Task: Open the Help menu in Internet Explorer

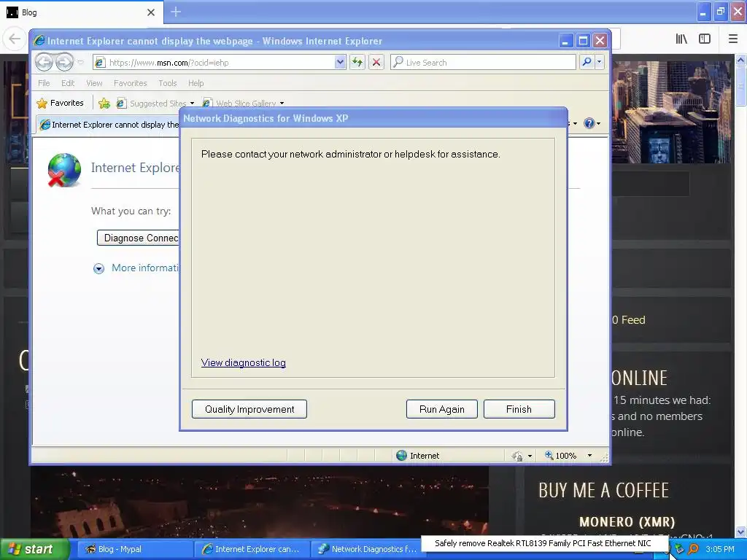Action: 196,83
